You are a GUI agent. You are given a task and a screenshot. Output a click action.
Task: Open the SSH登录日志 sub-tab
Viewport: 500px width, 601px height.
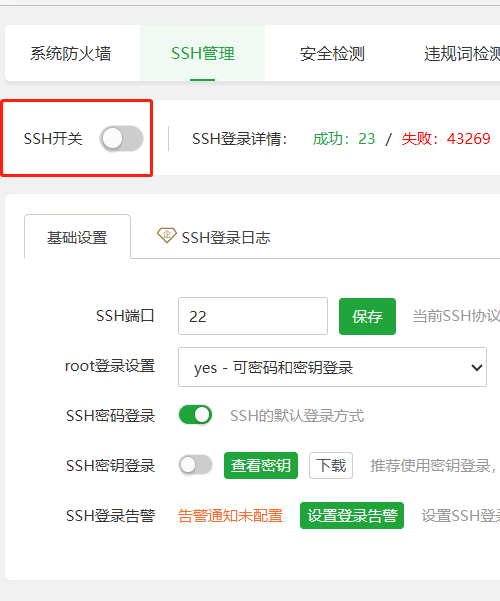226,238
